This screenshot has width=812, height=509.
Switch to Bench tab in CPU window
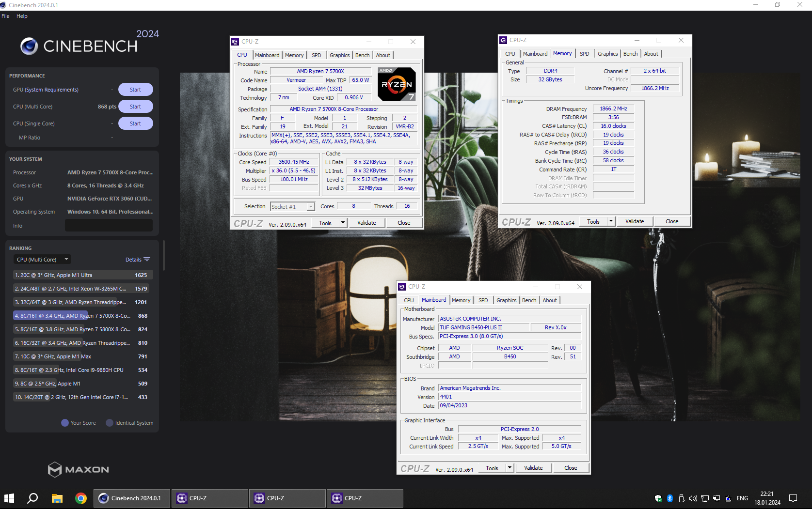coord(362,55)
